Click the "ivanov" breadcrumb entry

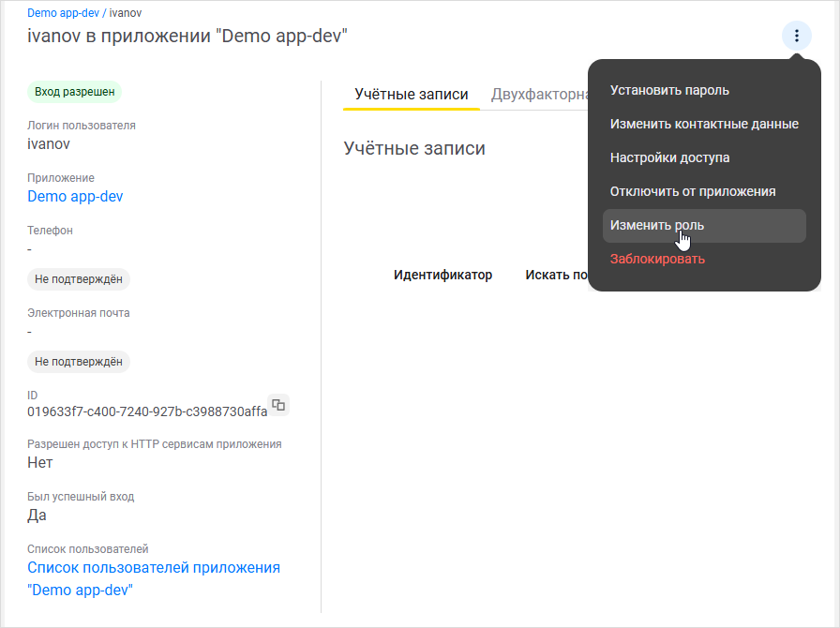[x=127, y=12]
